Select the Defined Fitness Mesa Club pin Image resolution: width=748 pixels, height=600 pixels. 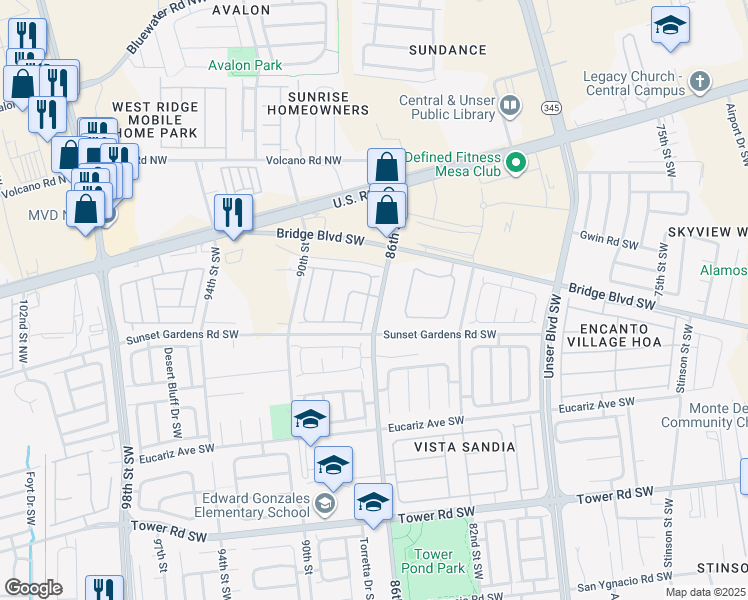click(x=516, y=164)
